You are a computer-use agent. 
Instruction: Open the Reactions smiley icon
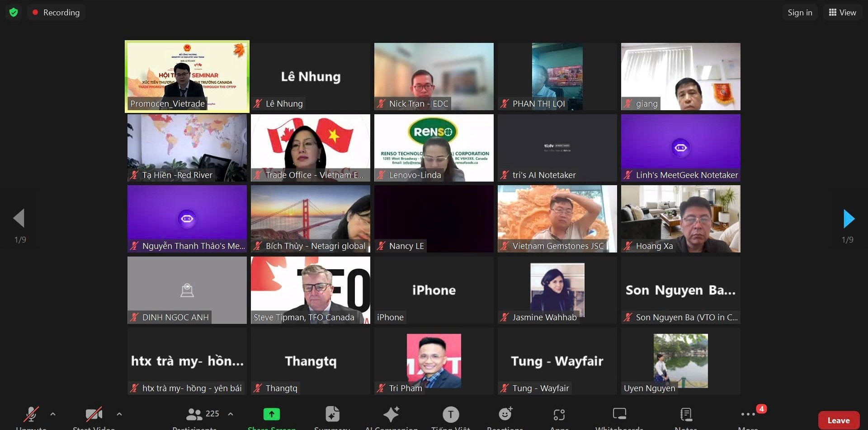pyautogui.click(x=505, y=414)
